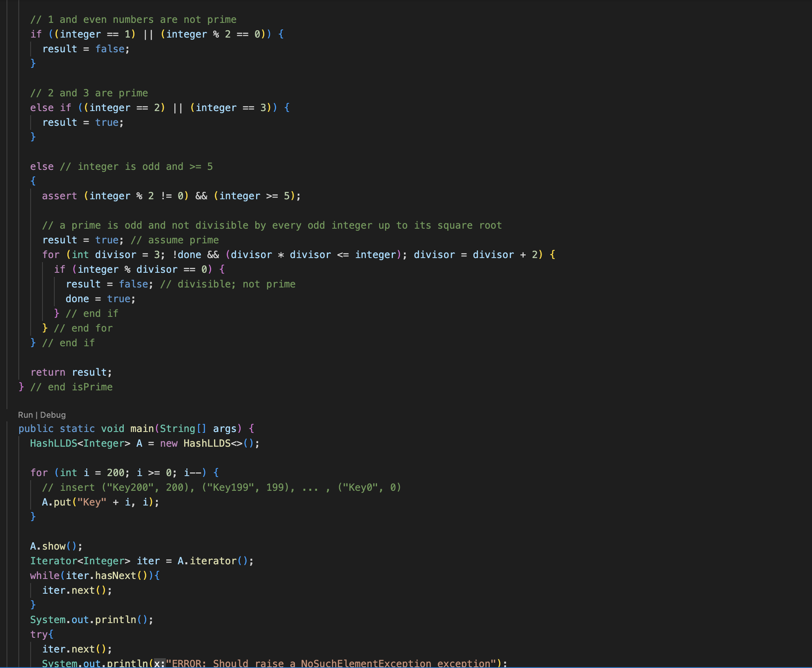Screen dimensions: 812x668
Task: Click the 'done = true' statement
Action: coord(100,299)
